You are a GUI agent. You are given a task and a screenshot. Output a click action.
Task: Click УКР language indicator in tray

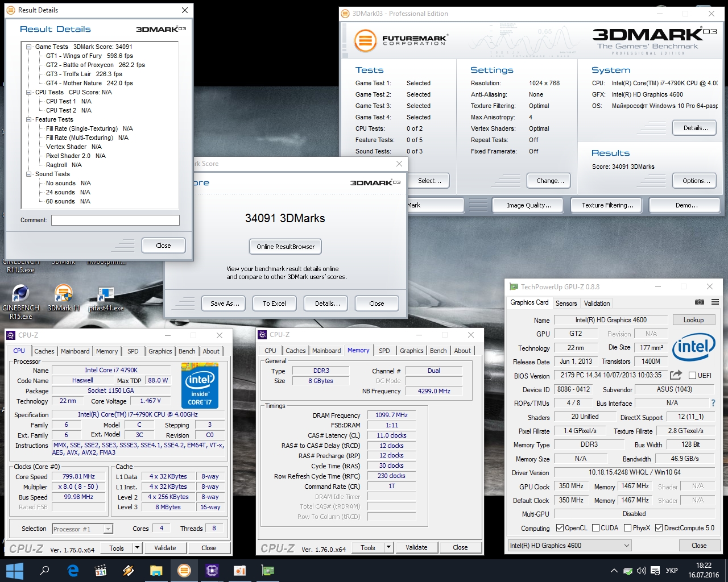coord(672,571)
